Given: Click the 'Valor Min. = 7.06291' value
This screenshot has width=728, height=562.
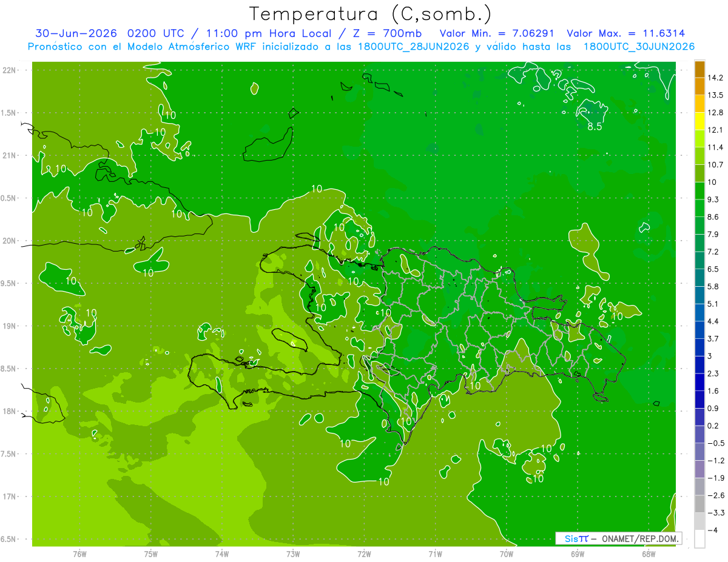Looking at the screenshot, I should tap(497, 33).
